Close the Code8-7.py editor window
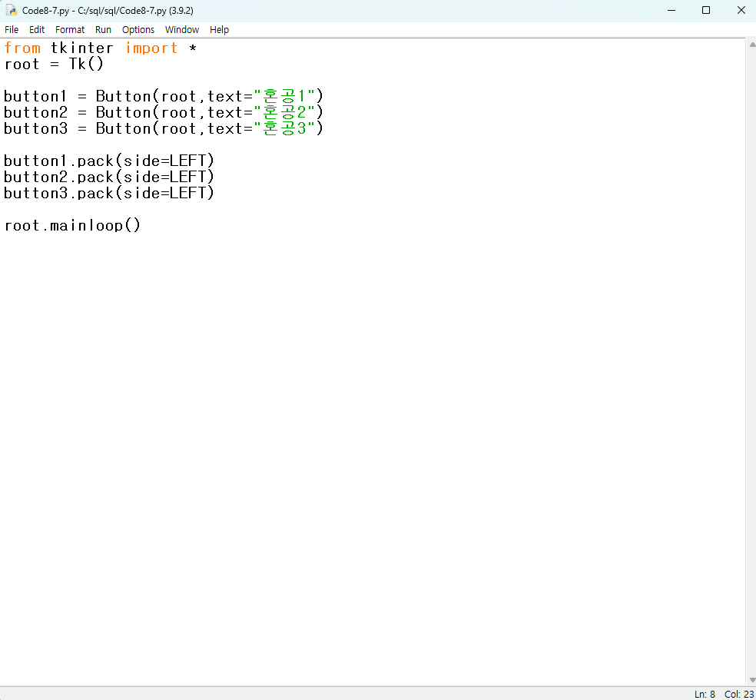 741,10
